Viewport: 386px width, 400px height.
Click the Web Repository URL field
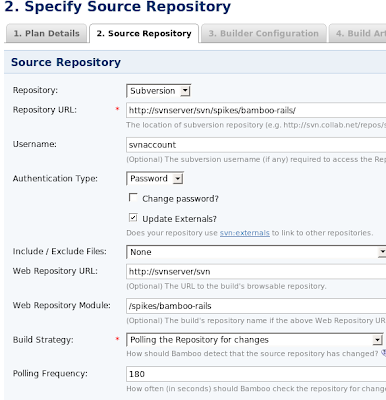click(x=256, y=272)
